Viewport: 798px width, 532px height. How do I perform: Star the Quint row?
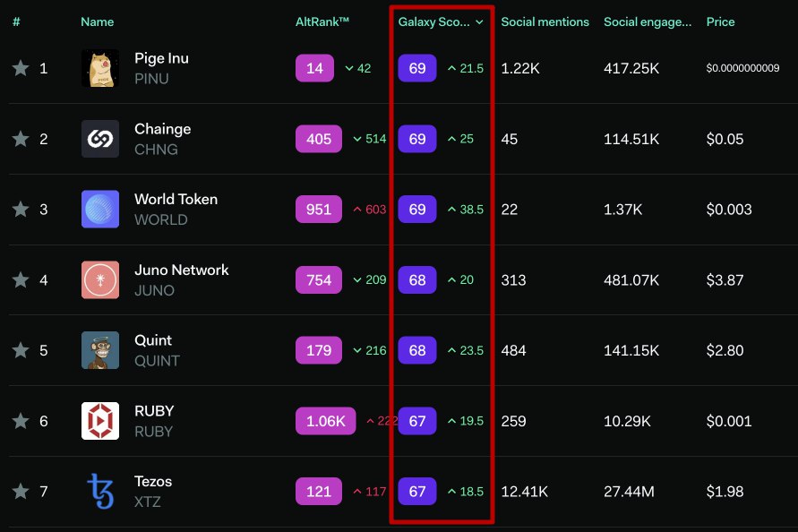click(x=21, y=350)
